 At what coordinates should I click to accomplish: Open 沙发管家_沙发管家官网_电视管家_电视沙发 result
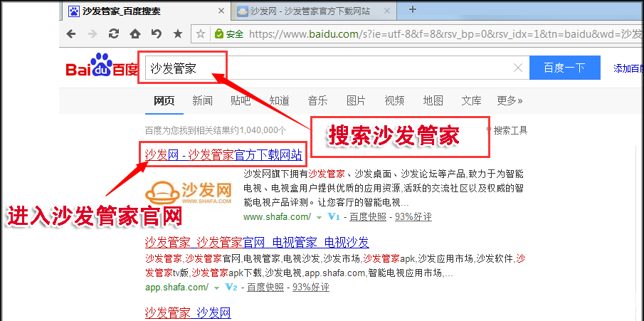pos(257,243)
